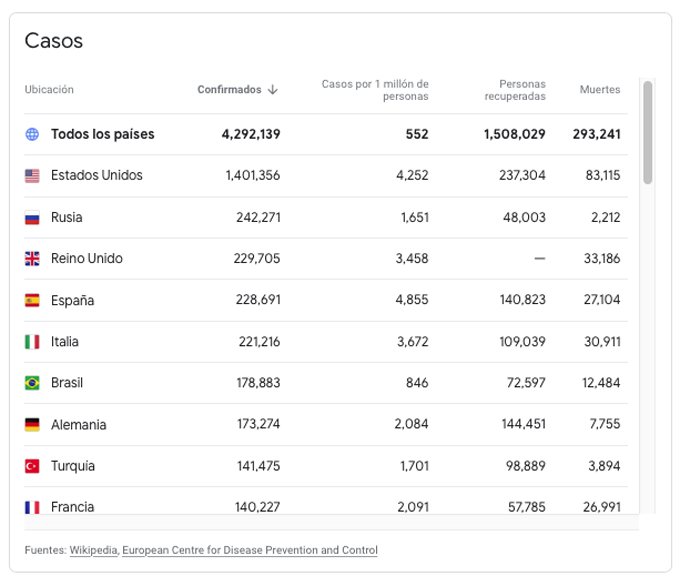Viewport: 690px width, 586px height.
Task: Click the Germany flag icon
Action: click(32, 425)
